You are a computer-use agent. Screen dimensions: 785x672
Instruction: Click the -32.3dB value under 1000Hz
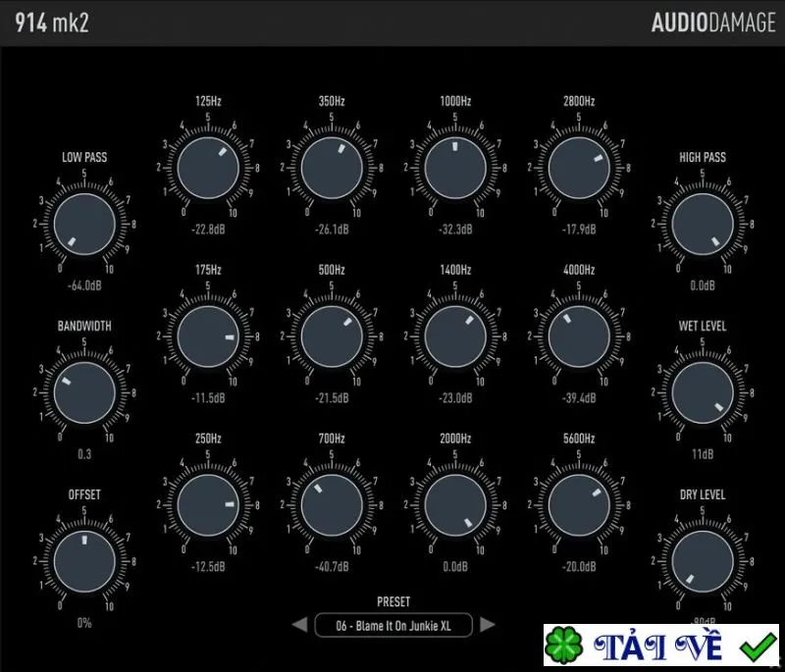tap(455, 230)
